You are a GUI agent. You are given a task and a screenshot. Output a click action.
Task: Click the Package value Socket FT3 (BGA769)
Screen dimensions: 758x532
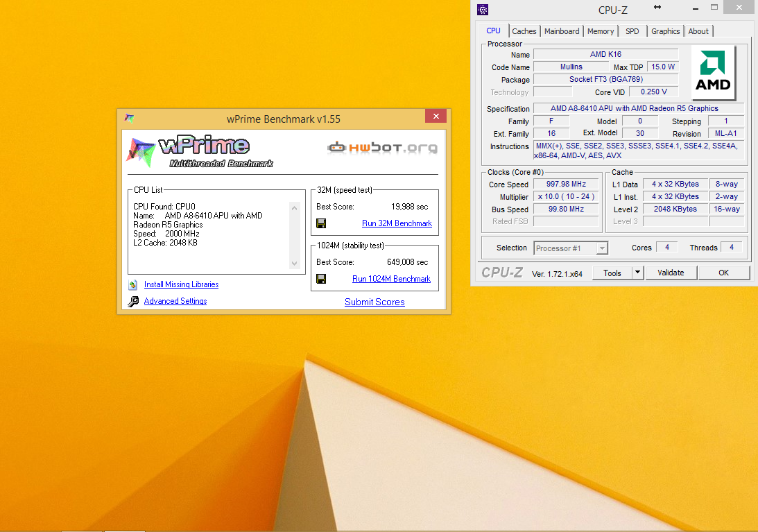click(x=605, y=80)
